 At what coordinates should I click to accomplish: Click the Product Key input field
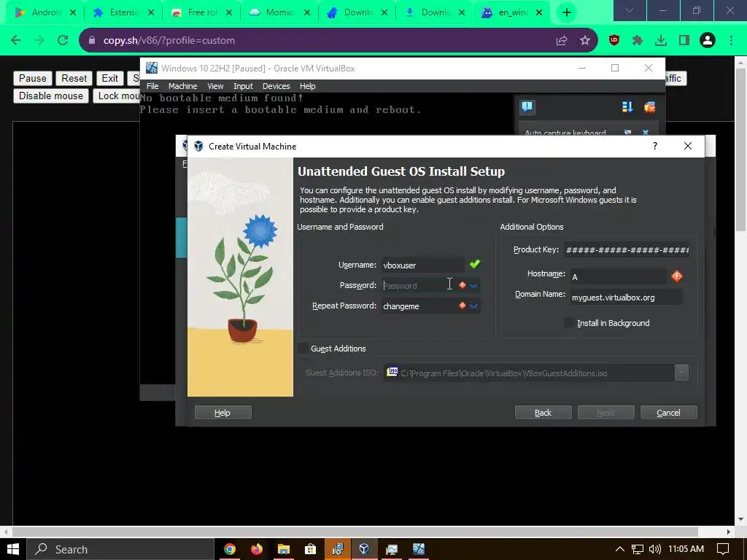[x=627, y=249]
